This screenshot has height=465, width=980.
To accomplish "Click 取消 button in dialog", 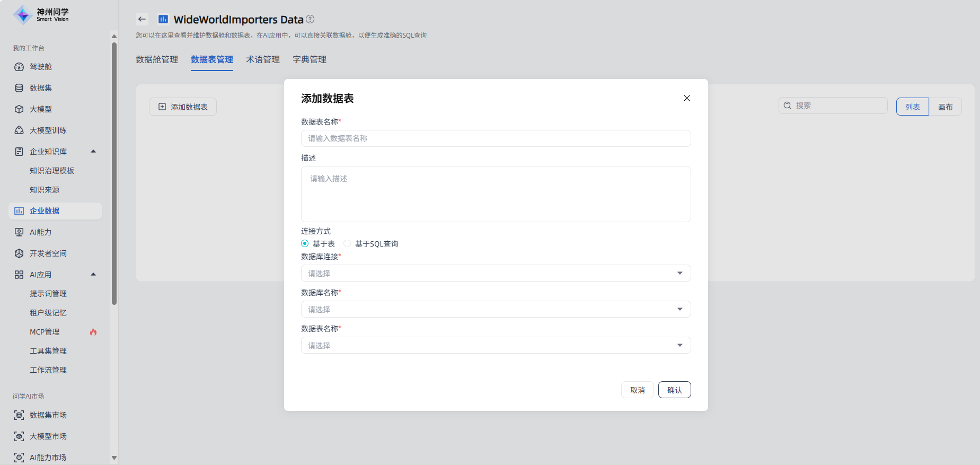I will coord(638,390).
